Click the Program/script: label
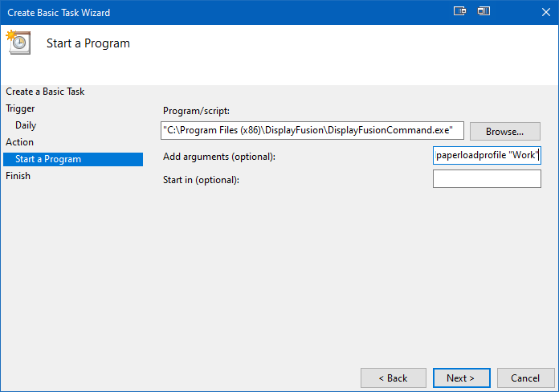Screen dimensions: 559x392 [x=196, y=111]
